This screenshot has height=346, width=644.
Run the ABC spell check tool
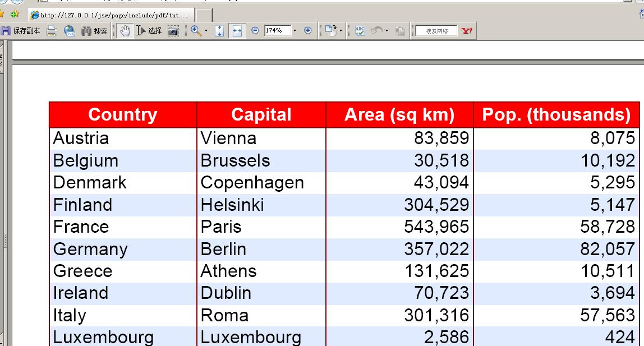click(x=360, y=31)
